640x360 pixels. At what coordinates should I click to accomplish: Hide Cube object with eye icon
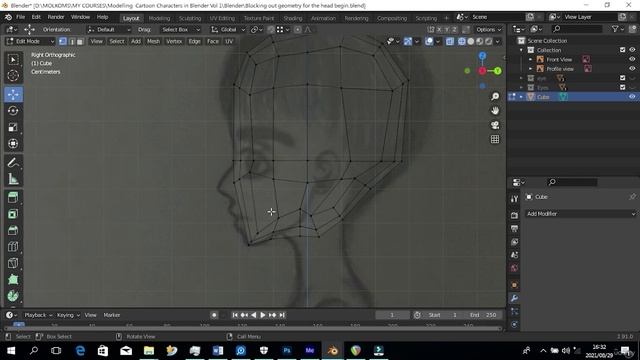point(632,97)
